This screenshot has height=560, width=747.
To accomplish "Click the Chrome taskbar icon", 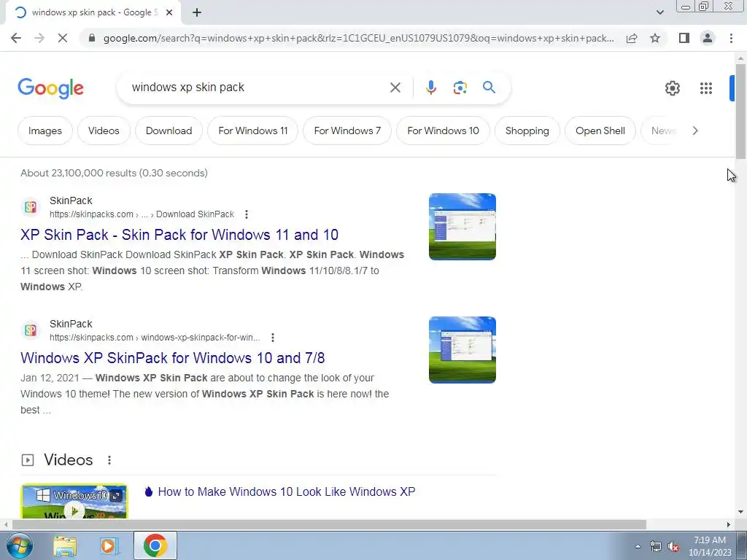I will coord(155,545).
